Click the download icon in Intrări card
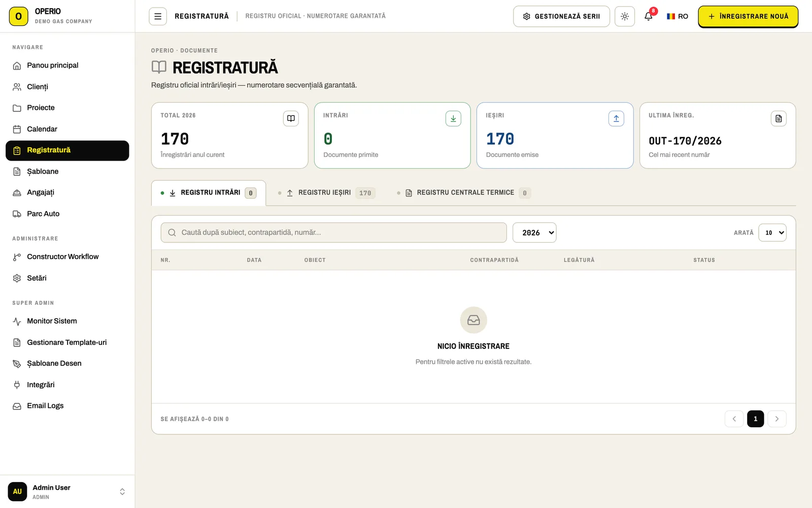This screenshot has height=508, width=812. pos(453,118)
